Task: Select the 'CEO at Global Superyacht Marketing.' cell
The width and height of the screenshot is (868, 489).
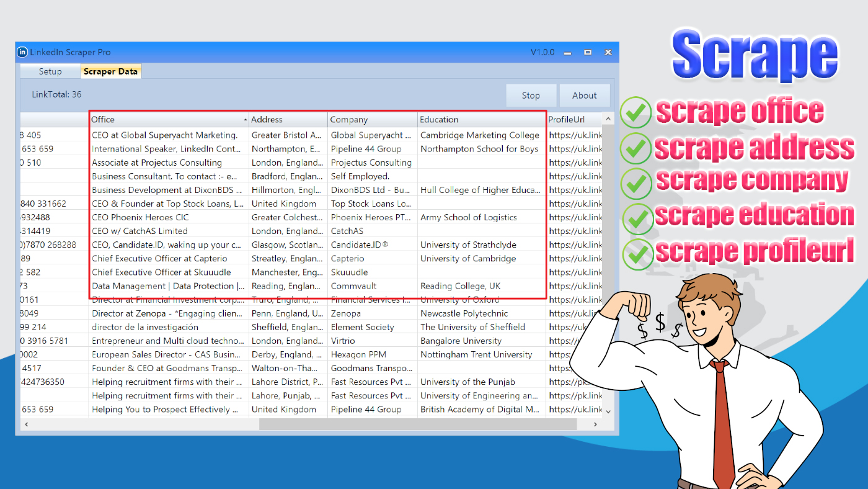Action: pyautogui.click(x=169, y=135)
